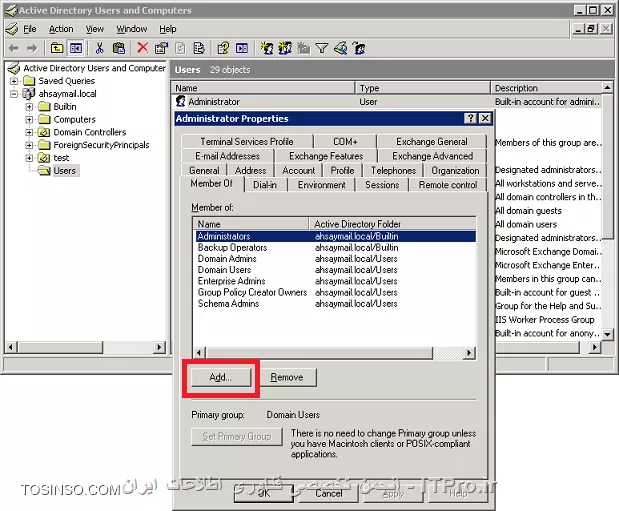619x511 pixels.
Task: Create a new group with the toolbar icon
Action: pyautogui.click(x=285, y=49)
